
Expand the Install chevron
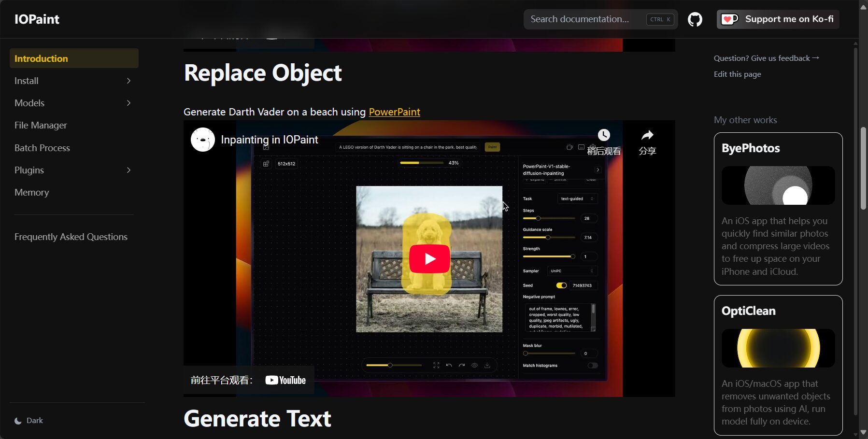pos(128,81)
